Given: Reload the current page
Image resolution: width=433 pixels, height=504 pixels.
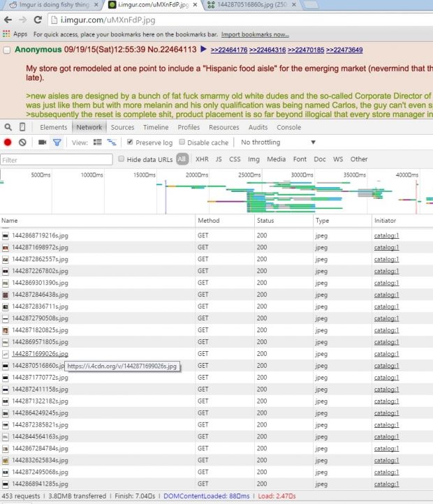Looking at the screenshot, I should click(x=38, y=20).
